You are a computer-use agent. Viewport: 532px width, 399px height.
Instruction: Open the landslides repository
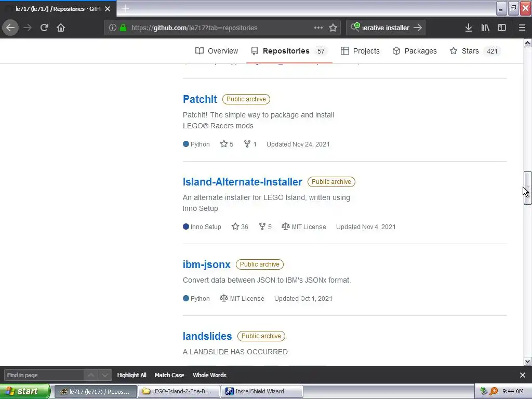207,336
